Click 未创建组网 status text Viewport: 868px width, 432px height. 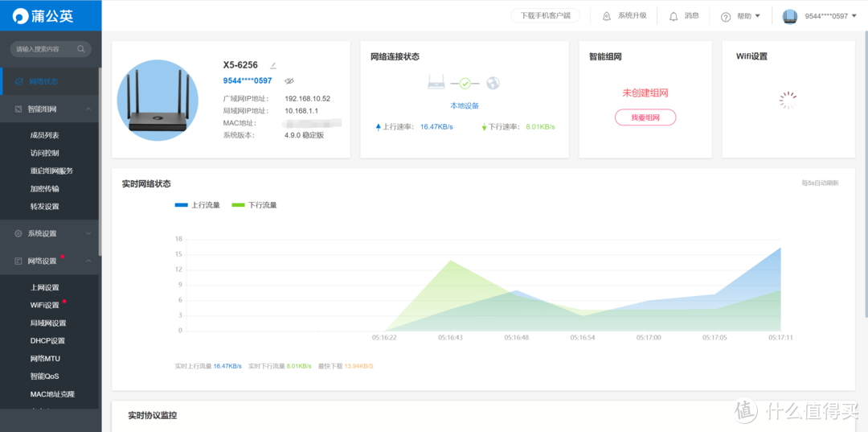645,93
